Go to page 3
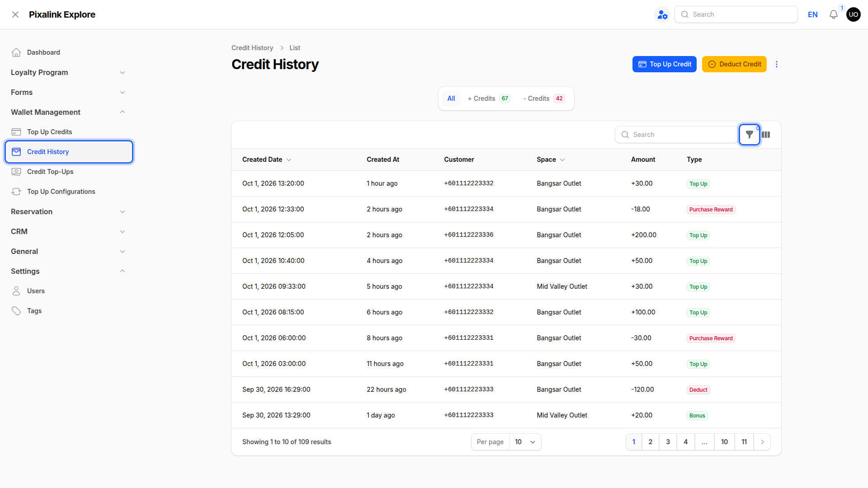This screenshot has height=488, width=868. tap(668, 442)
